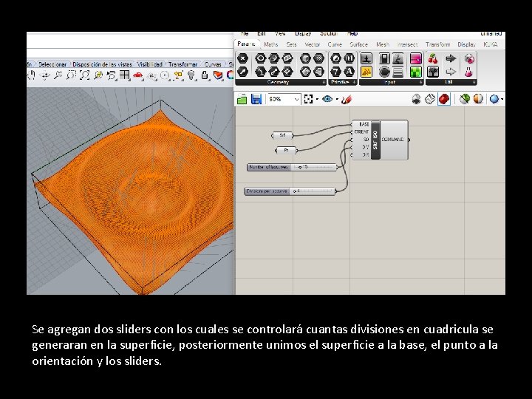Pick the Boolean primitive hexagon icon
The width and height of the screenshot is (532, 399).
point(335,58)
